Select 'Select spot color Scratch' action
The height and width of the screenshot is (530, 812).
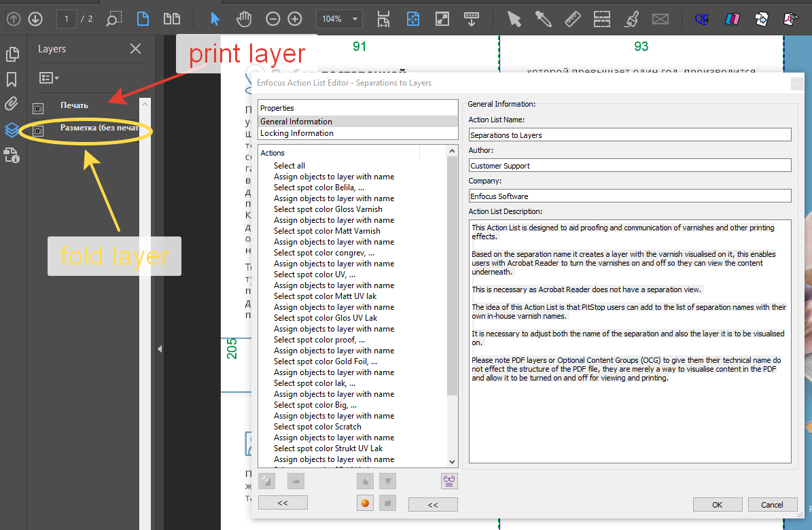(x=317, y=427)
